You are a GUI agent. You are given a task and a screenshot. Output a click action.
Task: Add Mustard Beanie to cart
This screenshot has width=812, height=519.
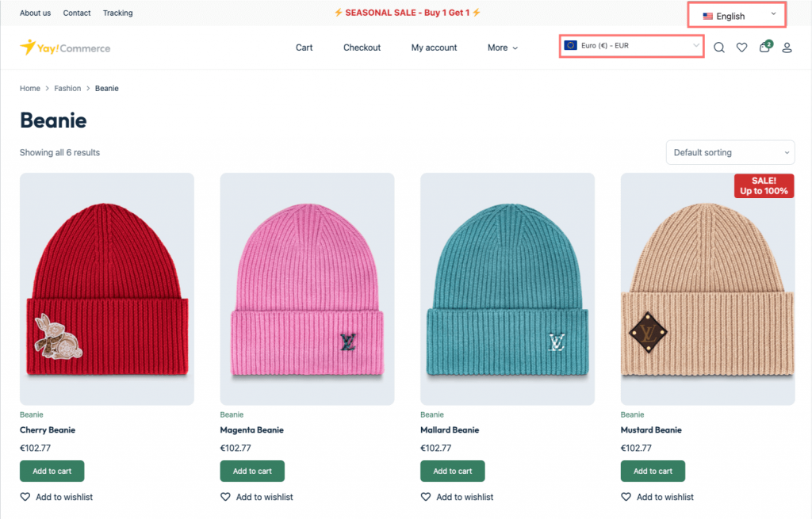[x=653, y=471]
